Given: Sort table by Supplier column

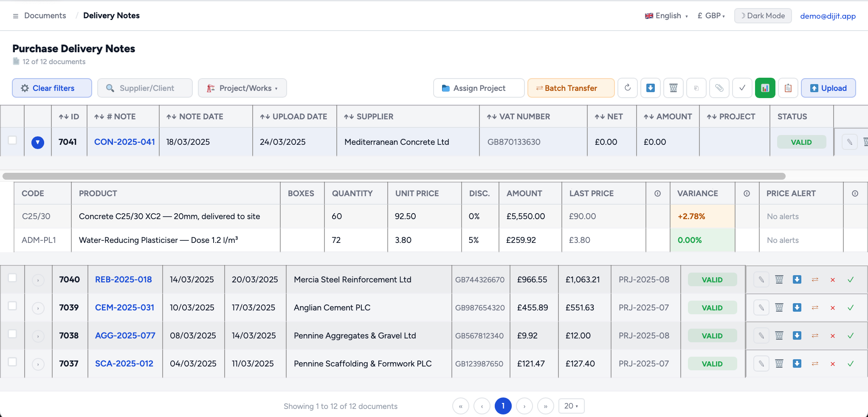Looking at the screenshot, I should pos(369,116).
